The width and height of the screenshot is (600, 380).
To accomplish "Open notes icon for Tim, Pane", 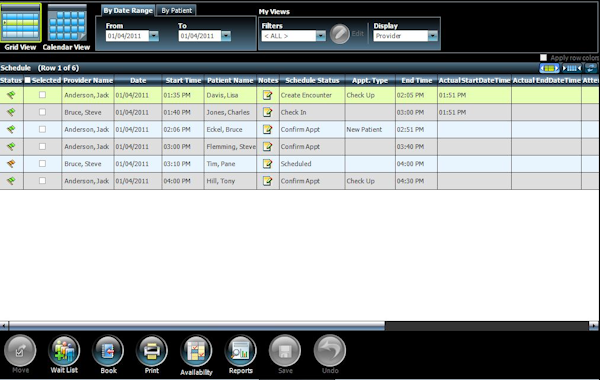I will point(267,164).
